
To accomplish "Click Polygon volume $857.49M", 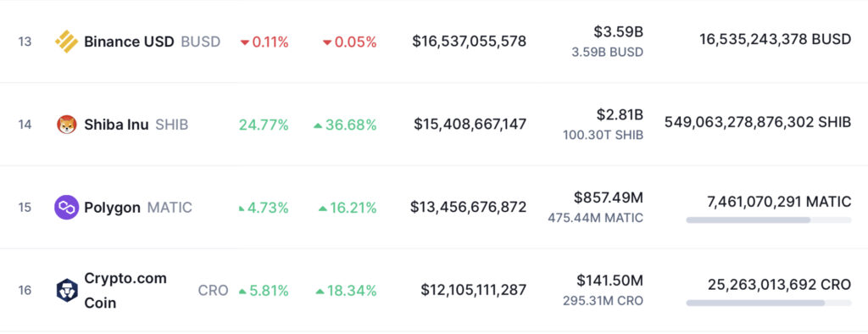I will pyautogui.click(x=609, y=198).
